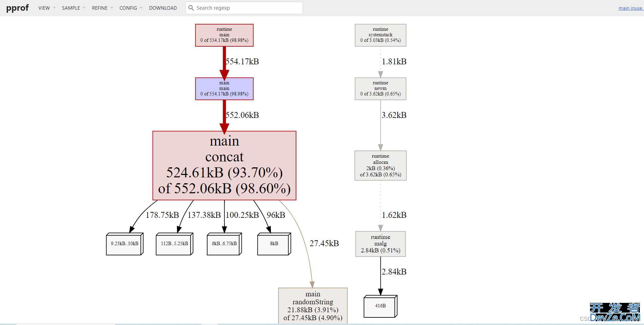Select the blue main main node
Screen dimensions: 644x325
click(224, 89)
